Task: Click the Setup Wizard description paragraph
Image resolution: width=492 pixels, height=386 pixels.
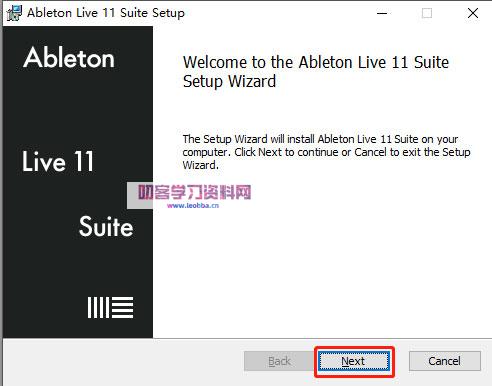Action: pyautogui.click(x=326, y=152)
